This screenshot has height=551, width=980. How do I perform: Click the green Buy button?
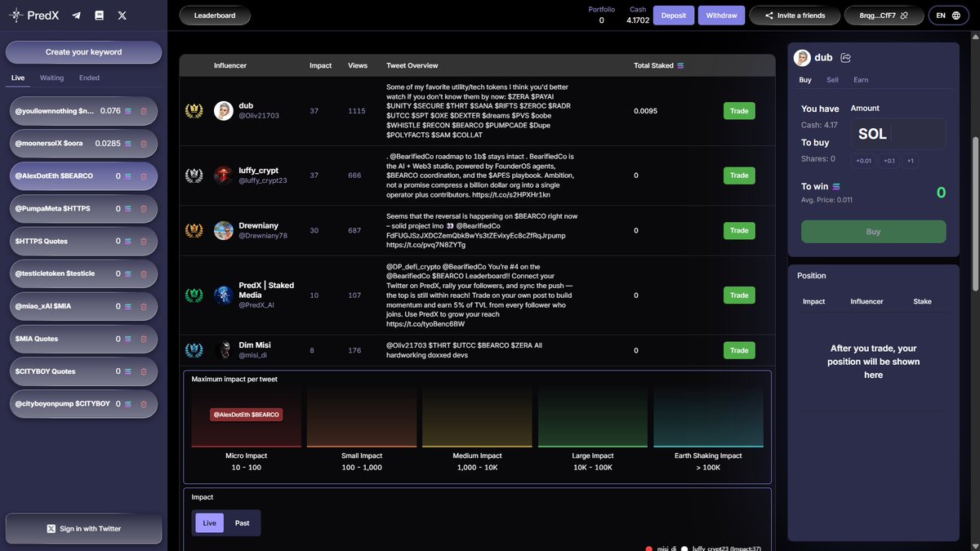click(x=873, y=232)
